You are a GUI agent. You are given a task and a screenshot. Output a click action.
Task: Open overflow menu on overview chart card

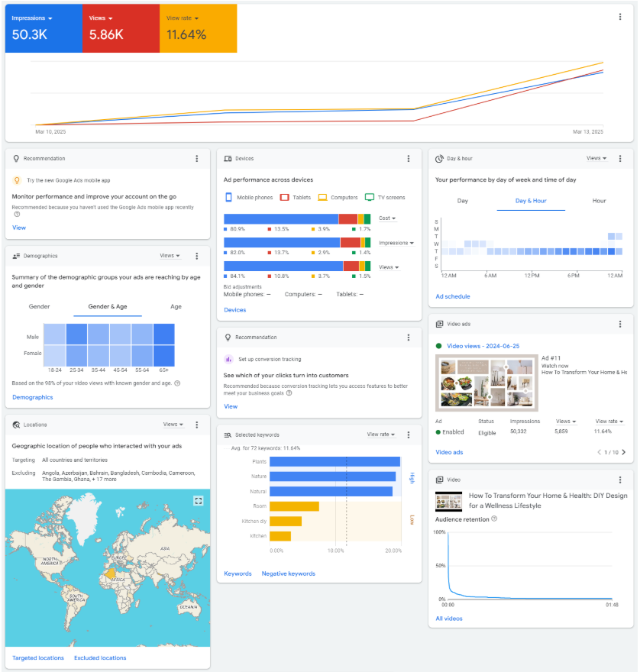pos(619,17)
